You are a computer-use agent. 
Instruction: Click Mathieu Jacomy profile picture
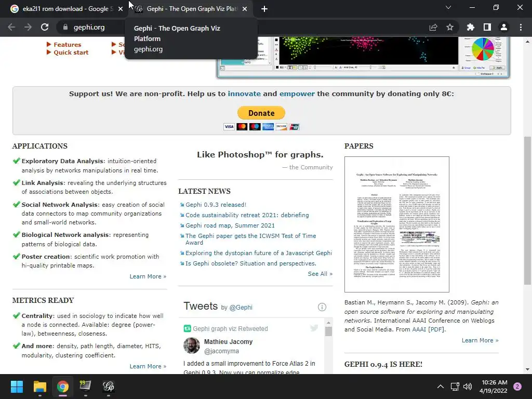[x=192, y=345]
